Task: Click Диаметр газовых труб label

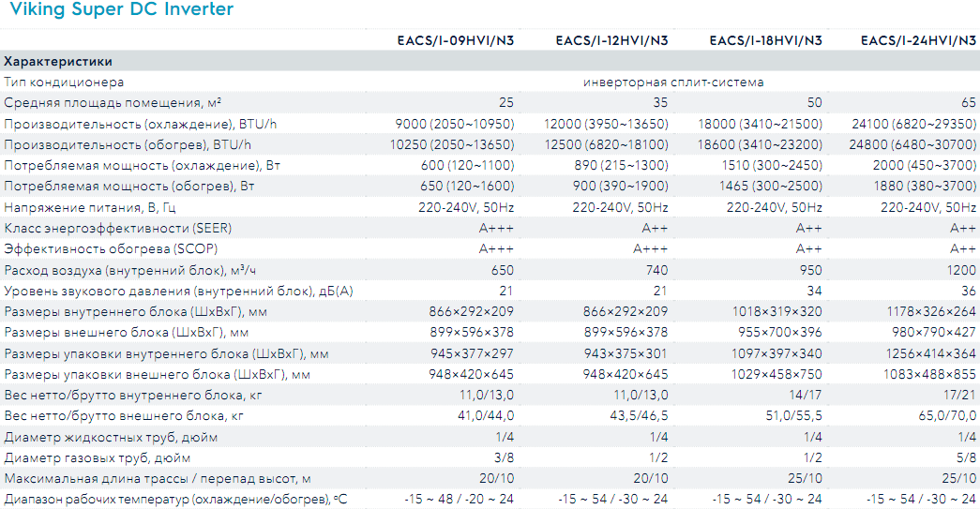Action: 97,457
